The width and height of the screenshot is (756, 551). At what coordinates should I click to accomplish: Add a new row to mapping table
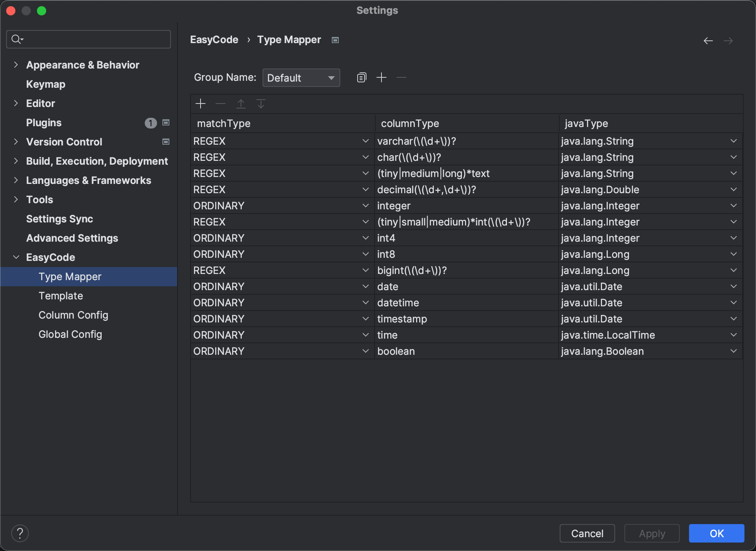pyautogui.click(x=201, y=104)
